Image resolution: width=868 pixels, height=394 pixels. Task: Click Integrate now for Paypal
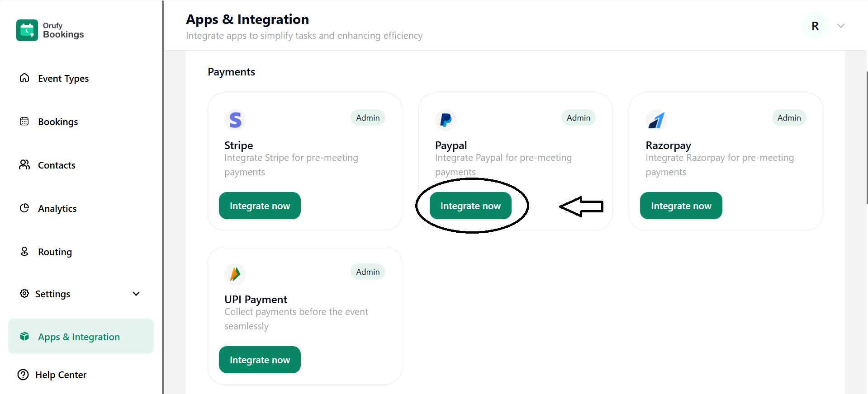click(x=470, y=206)
